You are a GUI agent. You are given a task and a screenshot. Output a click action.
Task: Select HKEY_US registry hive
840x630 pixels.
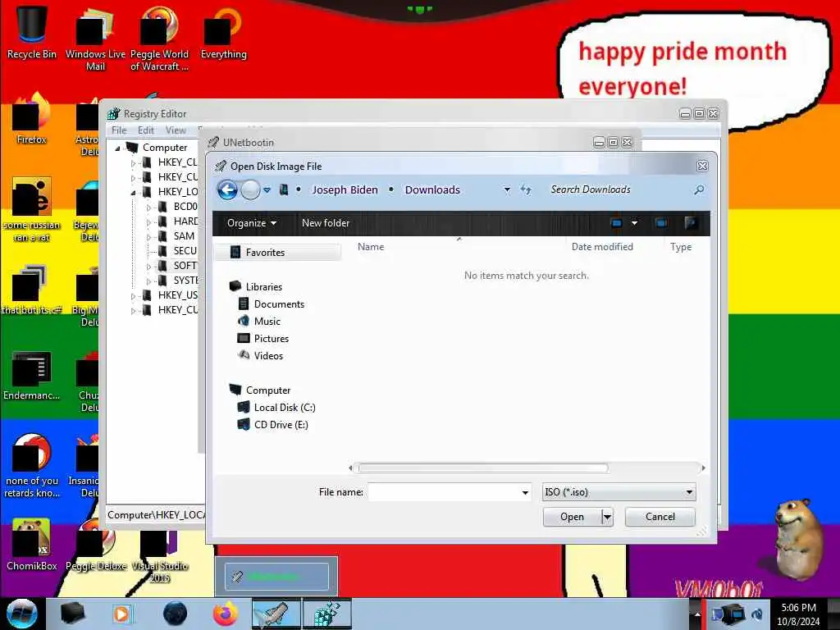[x=178, y=295]
